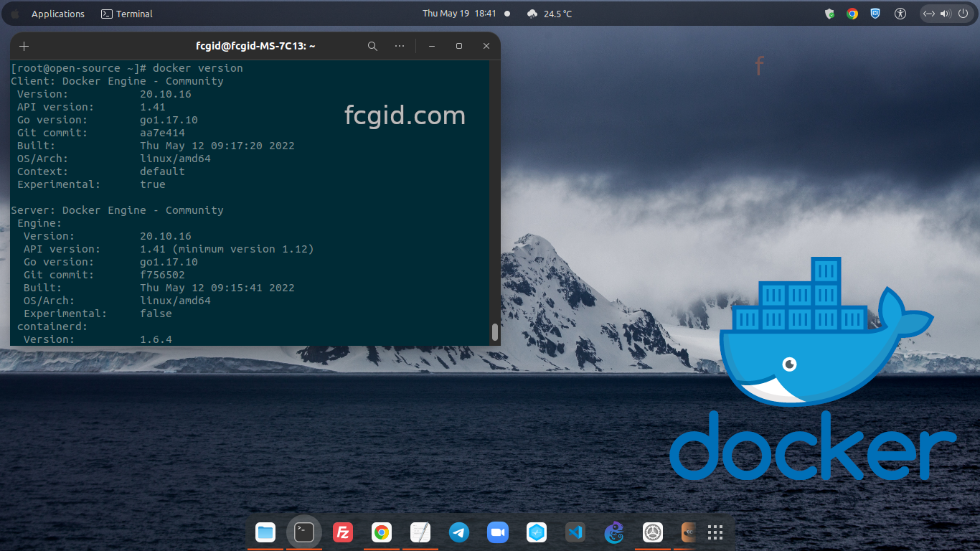Open the terminal search magnifier
This screenshot has height=551, width=980.
coord(372,46)
